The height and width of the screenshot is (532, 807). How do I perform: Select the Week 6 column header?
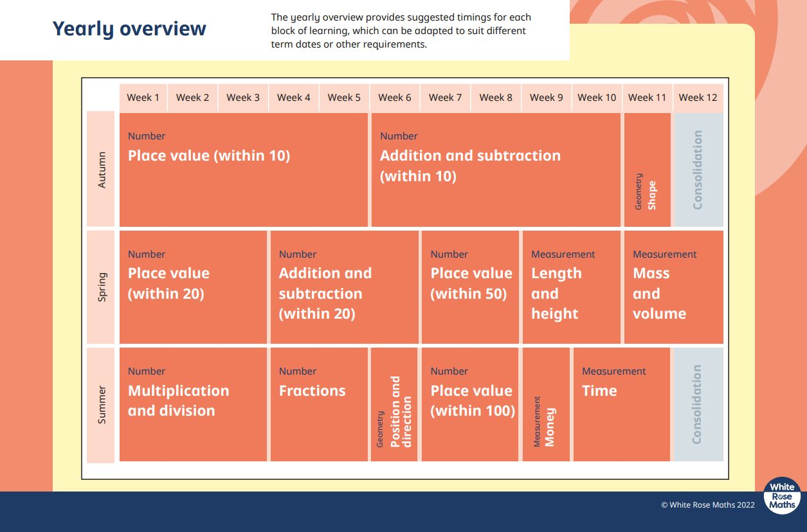(395, 98)
